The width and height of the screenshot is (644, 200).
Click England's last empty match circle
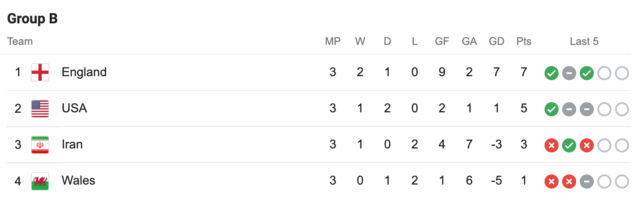[x=622, y=73]
